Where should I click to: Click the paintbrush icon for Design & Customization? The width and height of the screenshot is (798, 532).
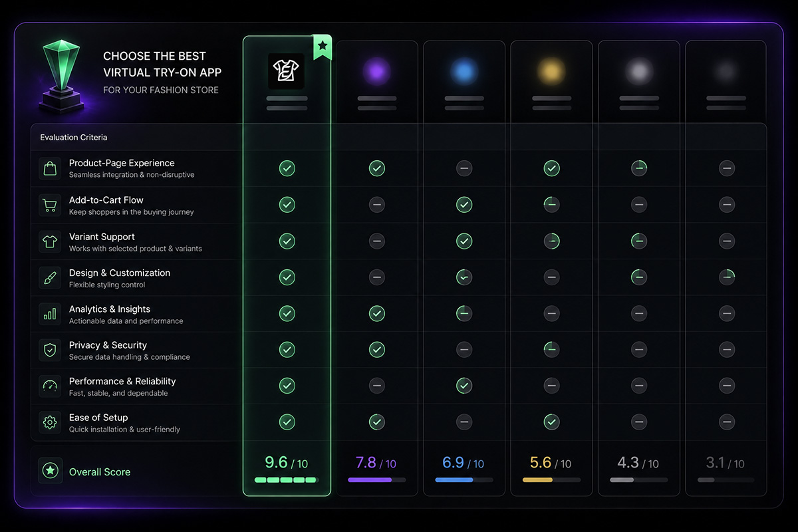(50, 278)
